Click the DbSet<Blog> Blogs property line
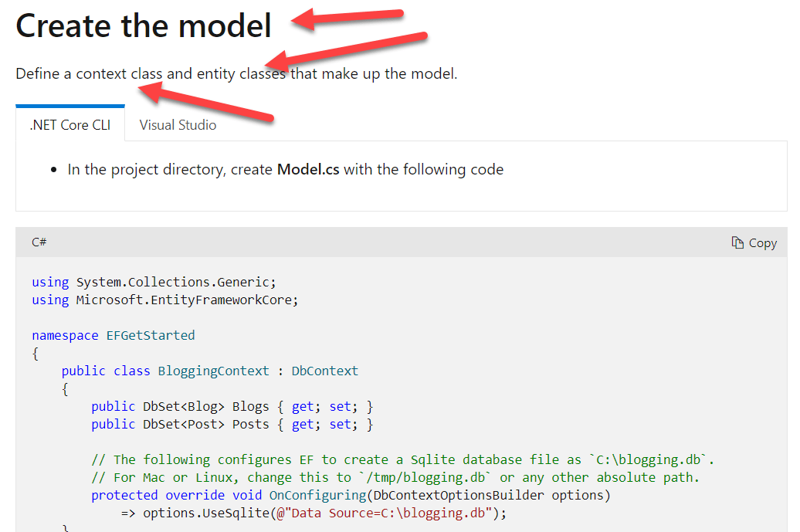The height and width of the screenshot is (532, 800). click(232, 406)
